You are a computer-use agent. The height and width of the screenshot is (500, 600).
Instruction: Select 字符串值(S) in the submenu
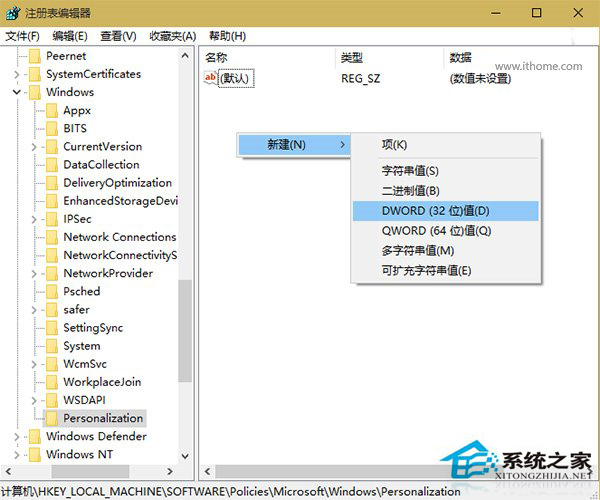[x=445, y=171]
